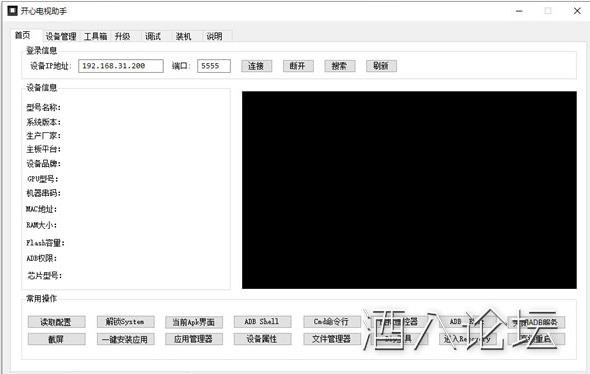Click the 一键安装应用 button

pyautogui.click(x=125, y=339)
